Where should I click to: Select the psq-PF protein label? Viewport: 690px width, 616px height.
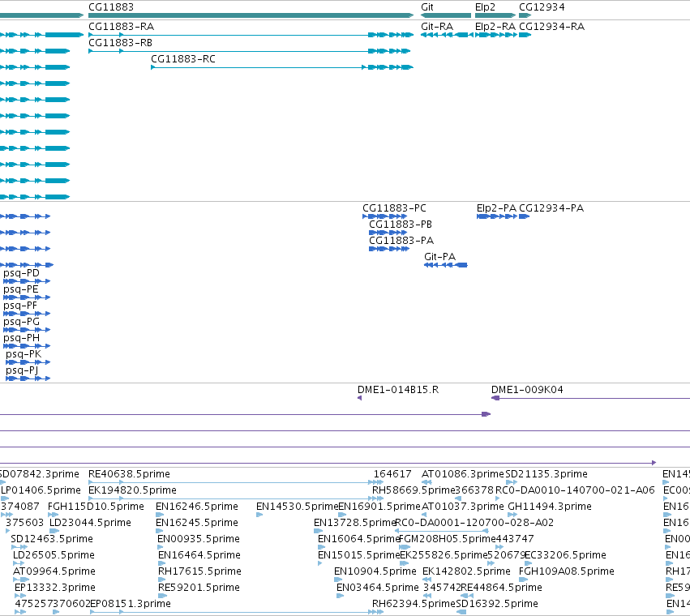pos(20,306)
